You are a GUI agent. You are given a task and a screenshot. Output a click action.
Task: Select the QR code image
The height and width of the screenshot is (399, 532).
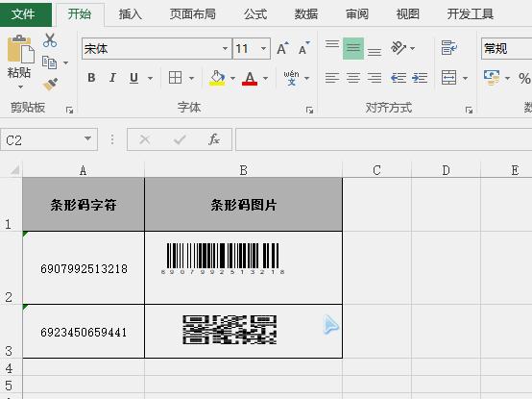[230, 330]
